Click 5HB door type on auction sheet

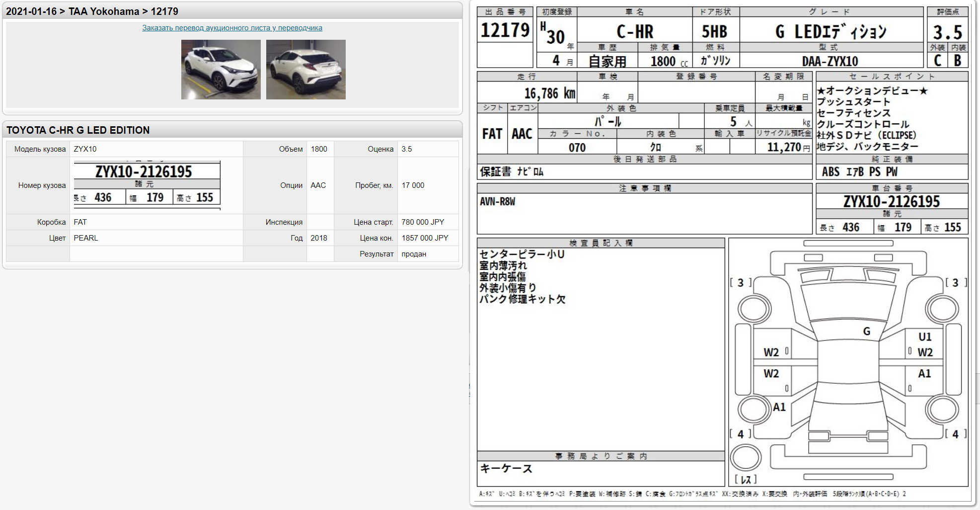714,32
